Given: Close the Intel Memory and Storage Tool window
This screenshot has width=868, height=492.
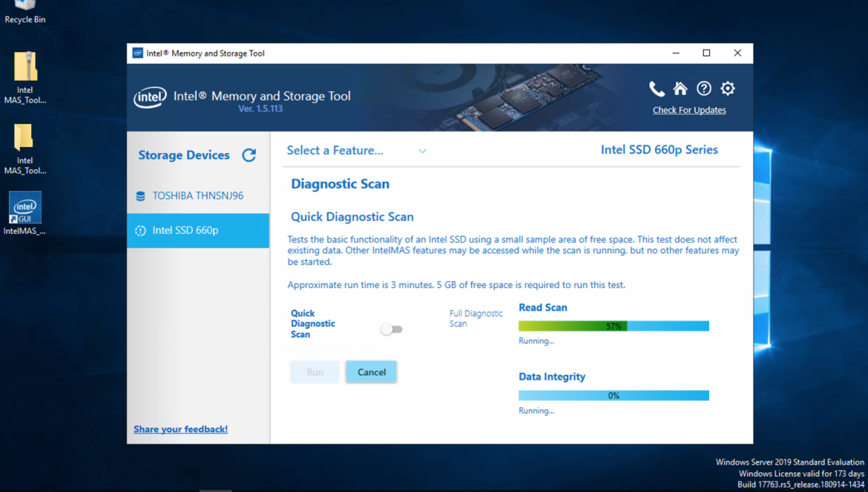Looking at the screenshot, I should tap(737, 53).
